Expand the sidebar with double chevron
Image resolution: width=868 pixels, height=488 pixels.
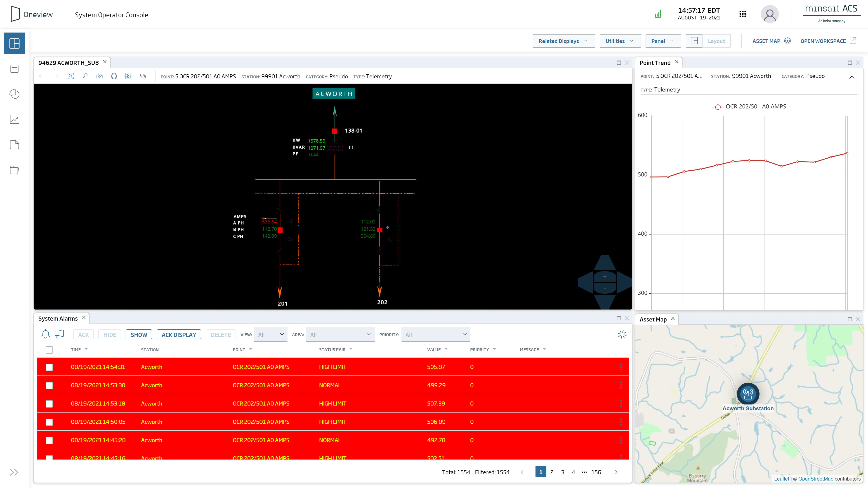coord(14,472)
